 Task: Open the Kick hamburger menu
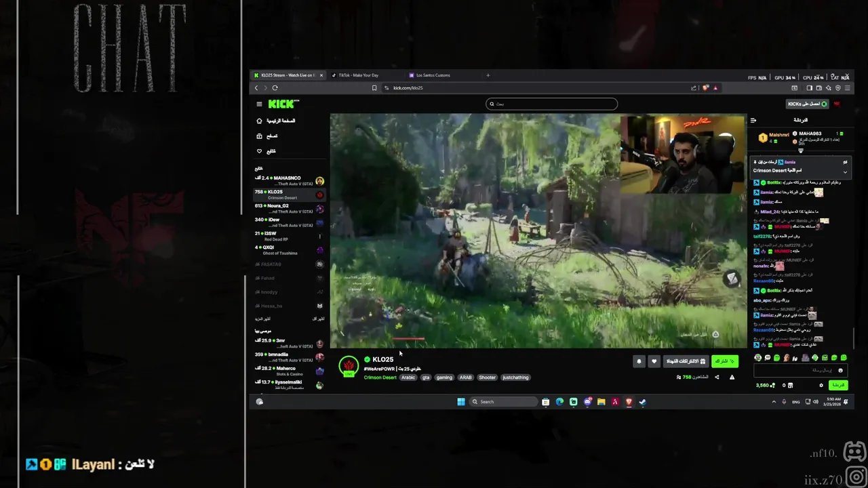coord(259,104)
